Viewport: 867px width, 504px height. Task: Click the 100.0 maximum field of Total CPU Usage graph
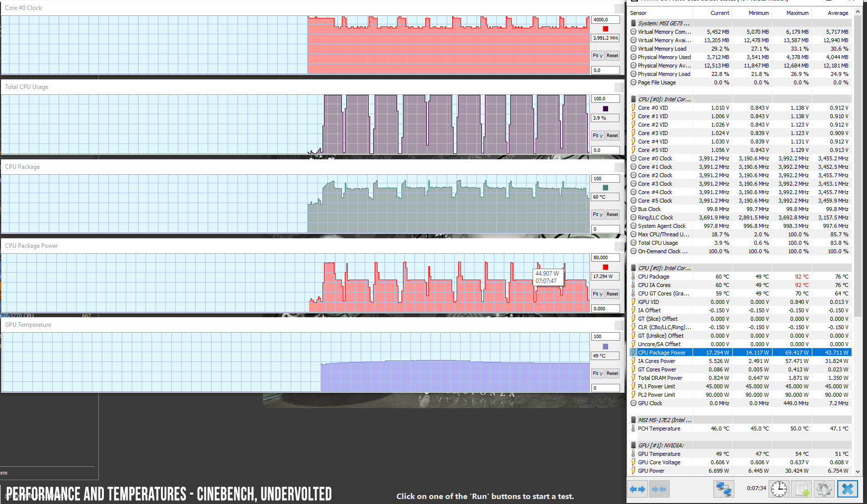point(605,99)
